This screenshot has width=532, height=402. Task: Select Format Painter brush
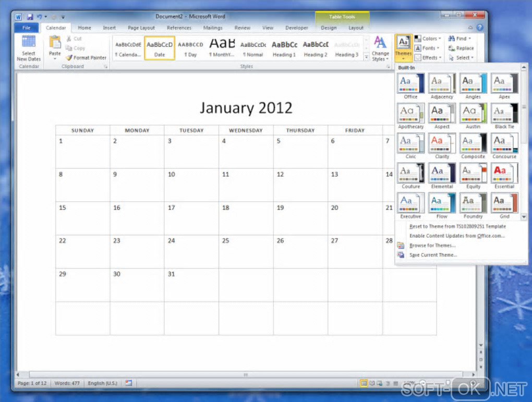click(69, 58)
